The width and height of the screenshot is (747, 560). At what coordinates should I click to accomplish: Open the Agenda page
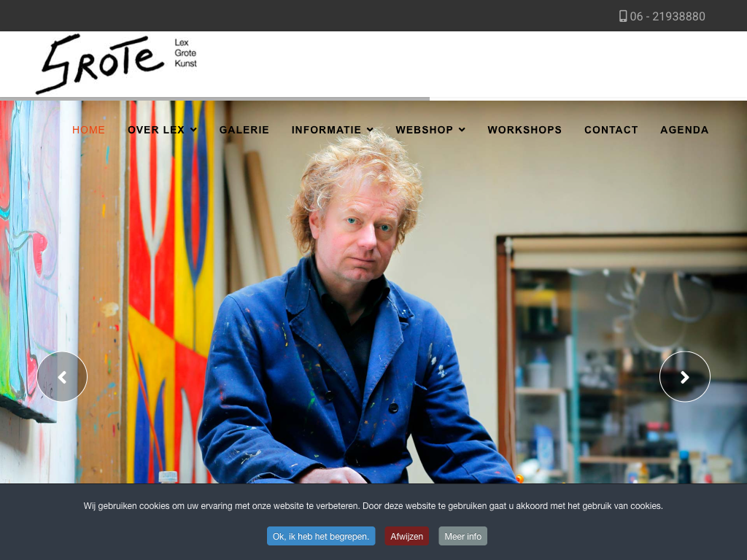click(684, 130)
